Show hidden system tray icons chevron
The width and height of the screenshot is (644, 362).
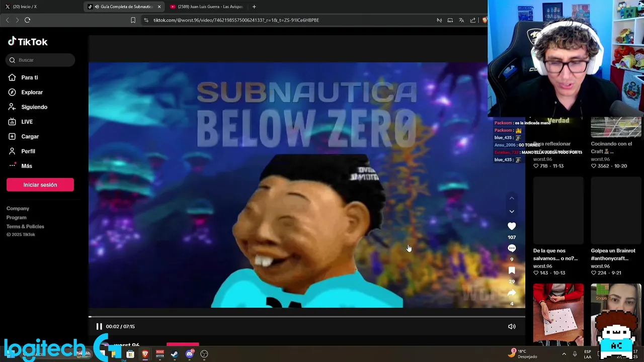point(563,354)
